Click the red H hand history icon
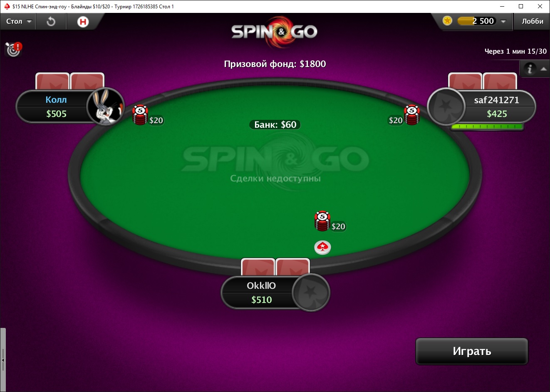This screenshot has height=392, width=550. coord(83,21)
